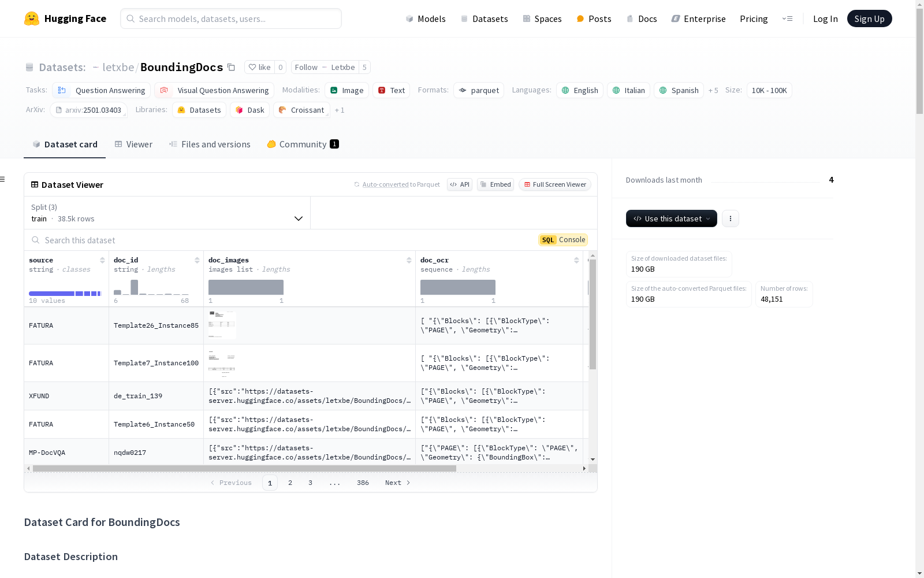Open Posts in the top navigation
The width and height of the screenshot is (924, 578).
click(x=594, y=18)
